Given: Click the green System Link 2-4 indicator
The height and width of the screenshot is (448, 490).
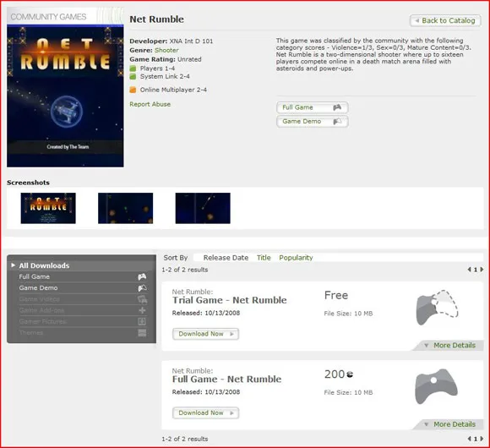Looking at the screenshot, I should (133, 77).
